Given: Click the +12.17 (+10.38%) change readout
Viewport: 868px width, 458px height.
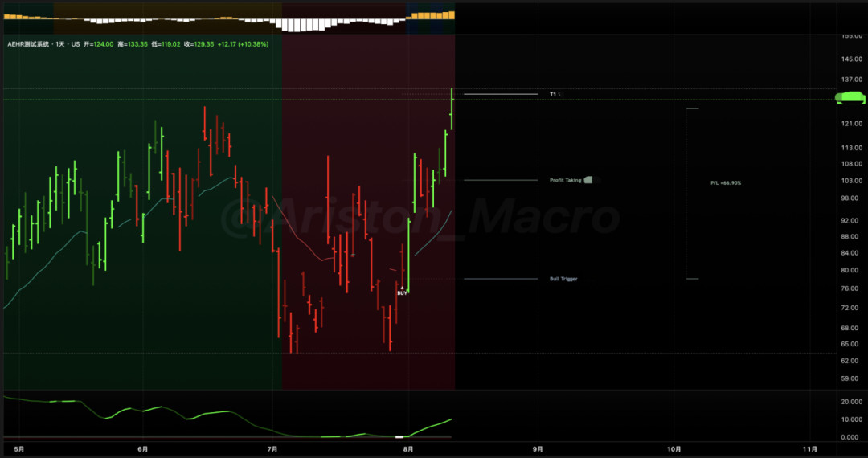Looking at the screenshot, I should point(243,43).
